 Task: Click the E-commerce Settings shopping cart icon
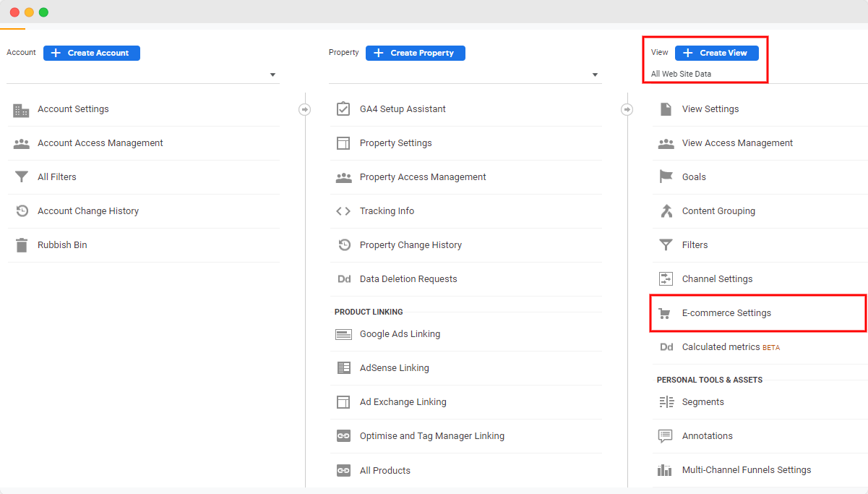coord(665,313)
